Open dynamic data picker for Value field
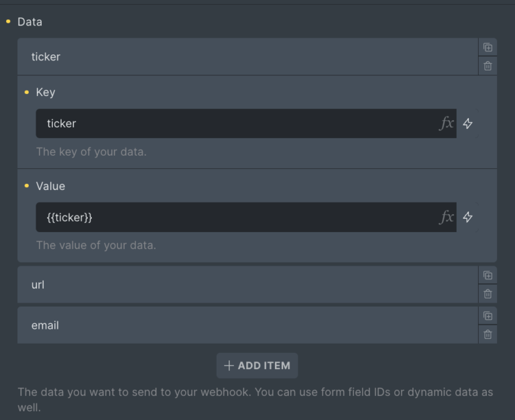This screenshot has height=420, width=515. (468, 217)
